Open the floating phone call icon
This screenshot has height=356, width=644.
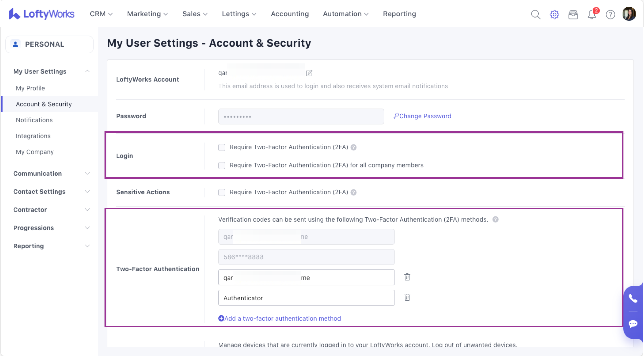click(633, 298)
